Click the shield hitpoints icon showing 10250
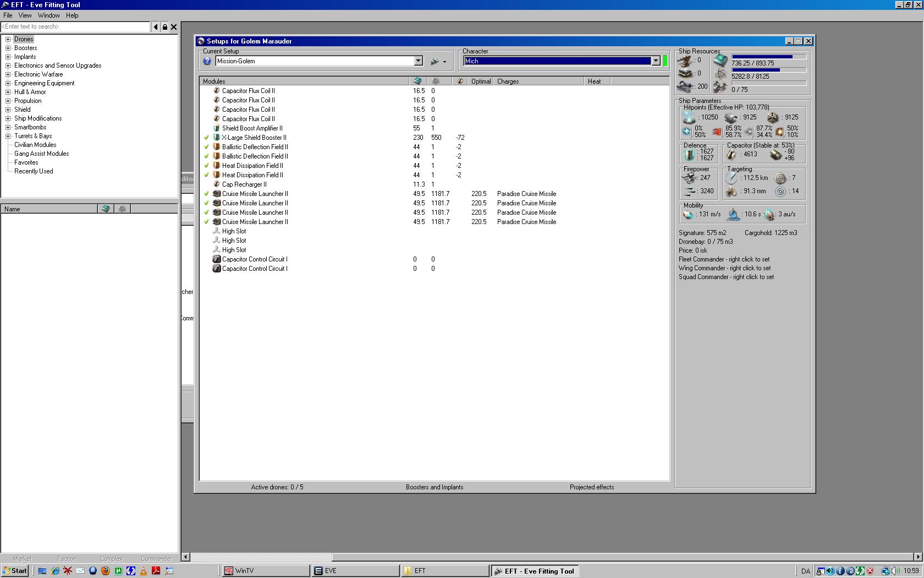The height and width of the screenshot is (578, 924). [x=689, y=117]
